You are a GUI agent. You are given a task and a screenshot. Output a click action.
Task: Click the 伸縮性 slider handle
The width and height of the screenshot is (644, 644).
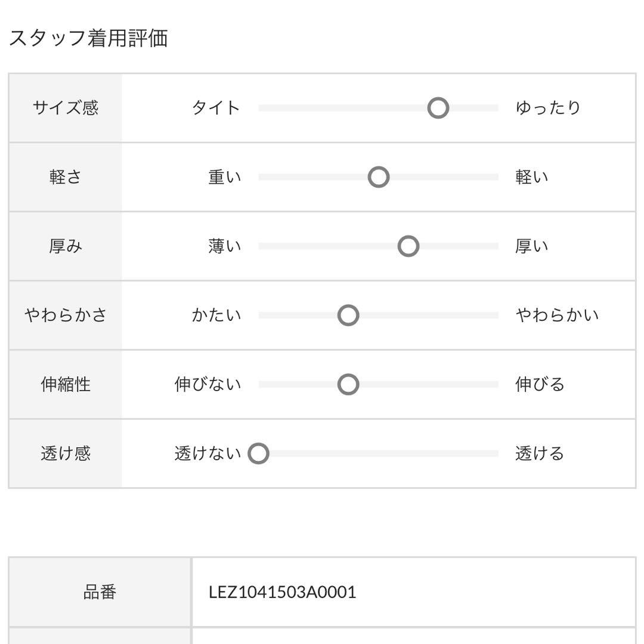348,384
